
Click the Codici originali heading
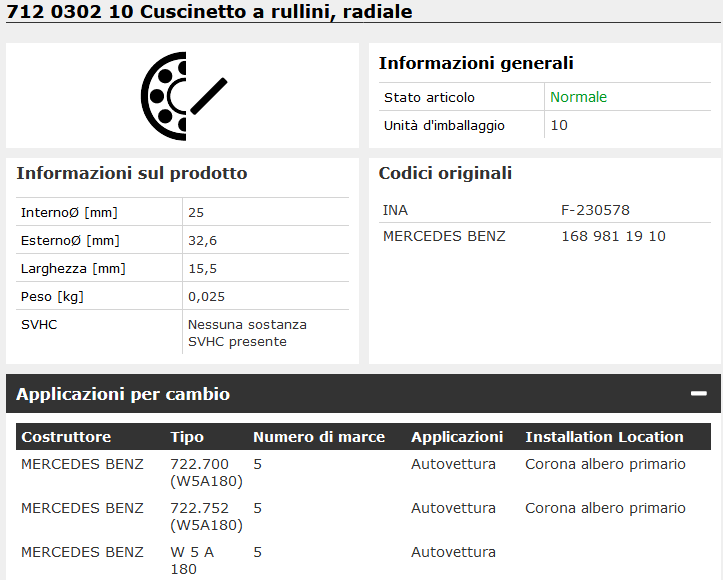pos(445,173)
